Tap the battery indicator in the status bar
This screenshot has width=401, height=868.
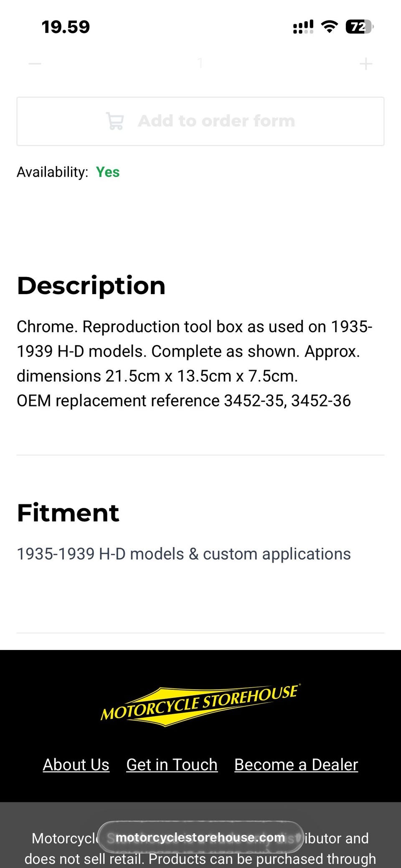click(x=359, y=27)
